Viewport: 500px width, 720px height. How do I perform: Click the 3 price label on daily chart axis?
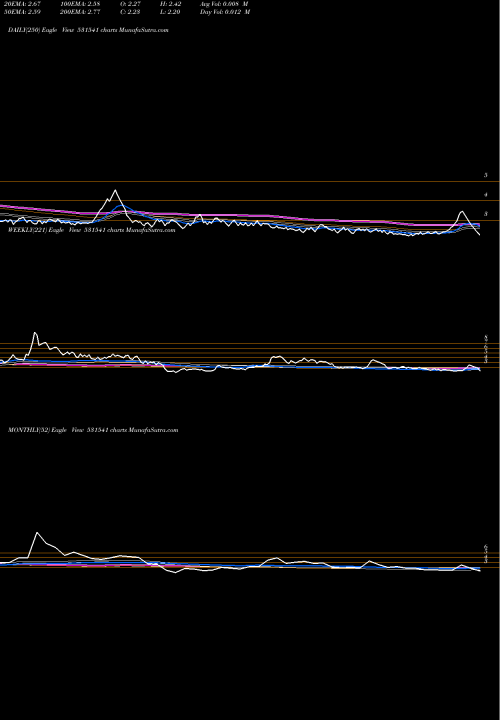click(485, 214)
